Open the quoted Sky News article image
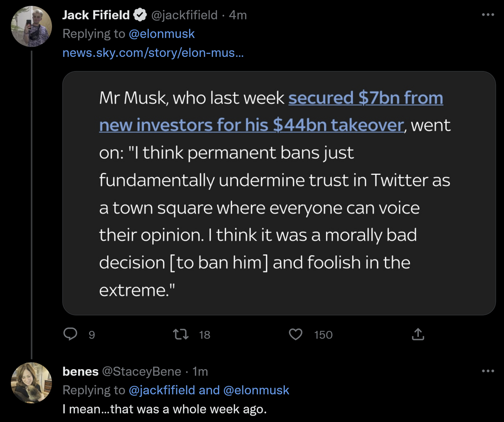504x422 pixels. [279, 194]
